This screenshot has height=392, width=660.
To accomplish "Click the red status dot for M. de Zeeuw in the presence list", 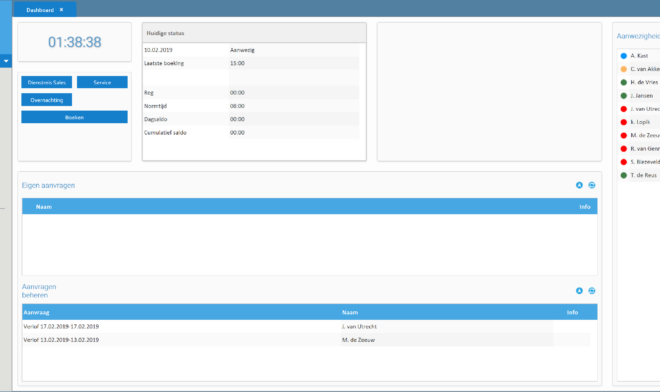I will (624, 136).
